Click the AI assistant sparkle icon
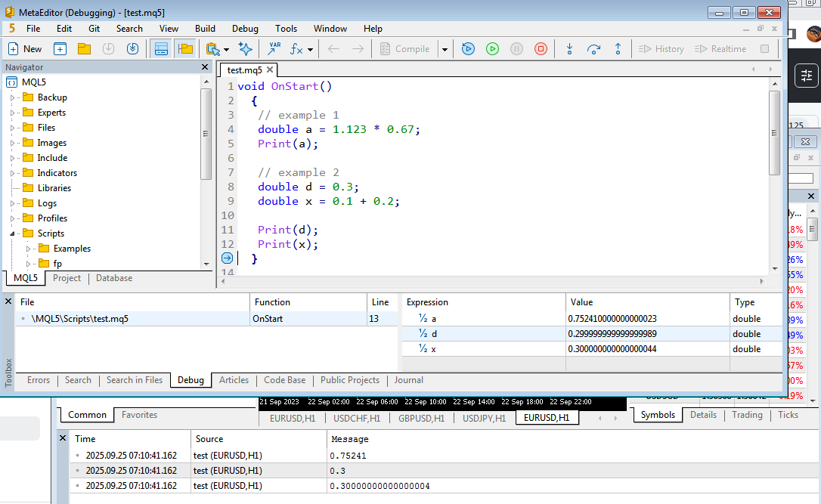Screen dimensions: 821x504 click(245, 48)
